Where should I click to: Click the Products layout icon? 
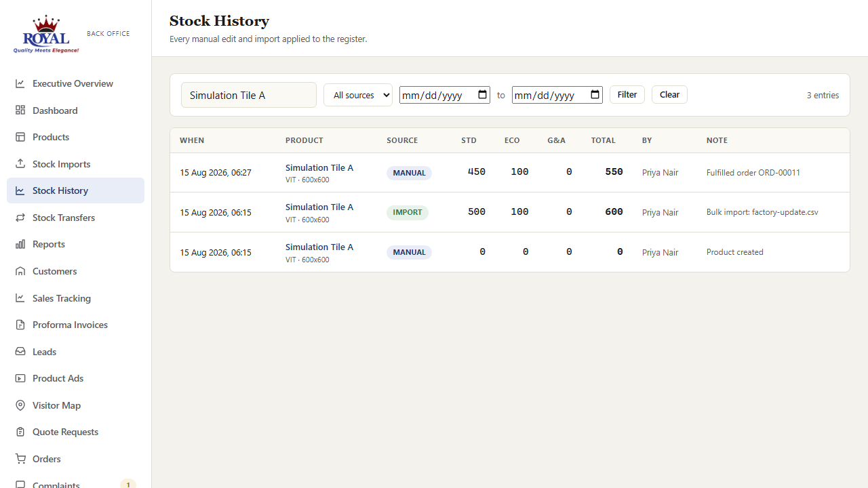pos(20,137)
